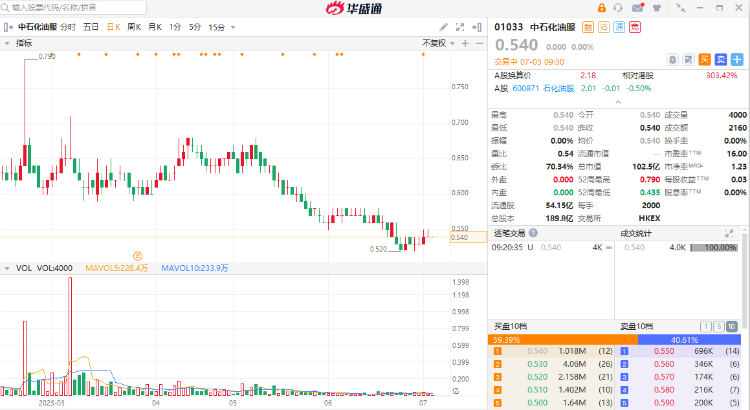Expand the 指标 indicators disclosure triangle
This screenshot has width=750, height=410.
pyautogui.click(x=7, y=44)
